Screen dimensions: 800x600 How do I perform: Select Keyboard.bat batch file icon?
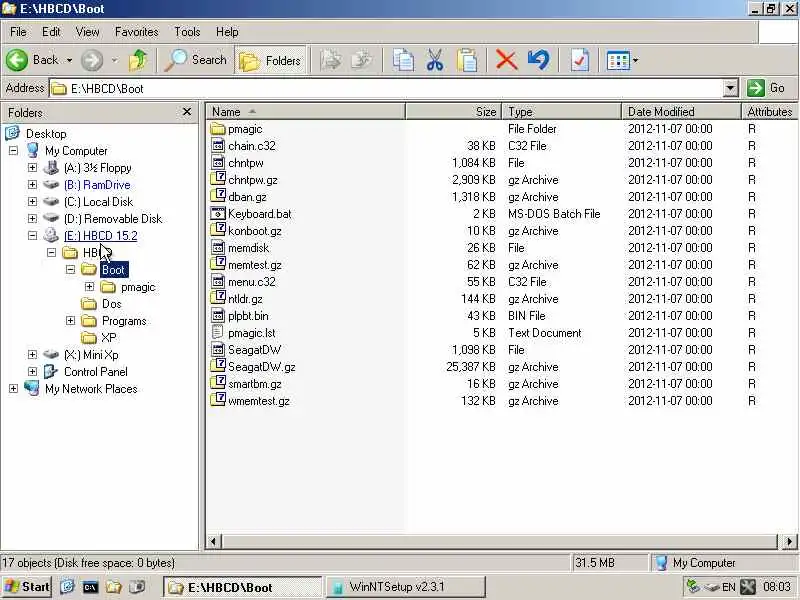218,214
